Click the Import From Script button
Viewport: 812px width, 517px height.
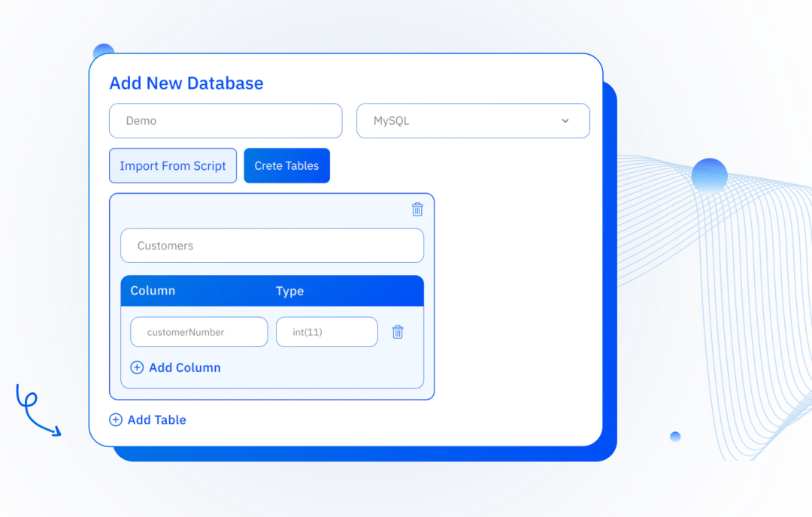coord(172,165)
